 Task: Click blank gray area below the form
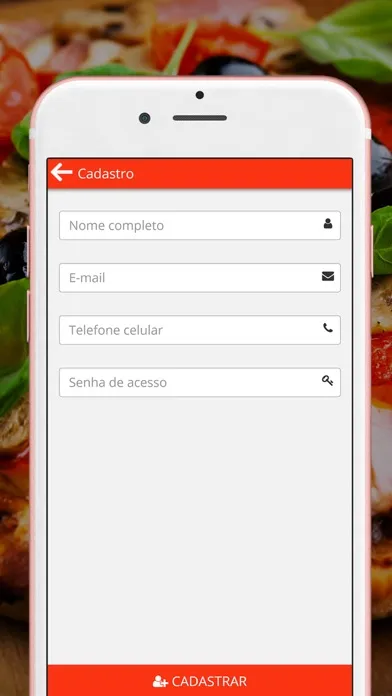point(200,528)
